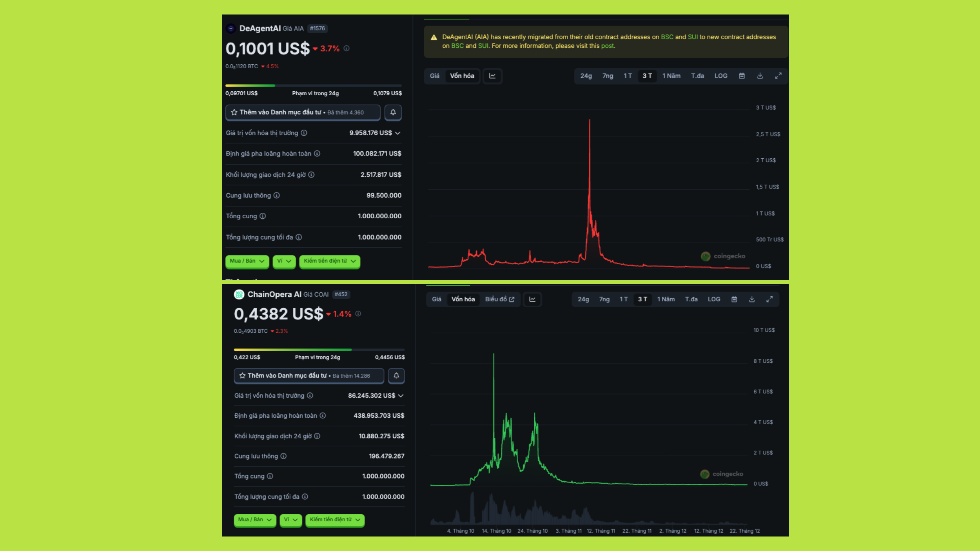Download the DeAgentAI chart data
This screenshot has height=551, width=980.
pyautogui.click(x=760, y=76)
